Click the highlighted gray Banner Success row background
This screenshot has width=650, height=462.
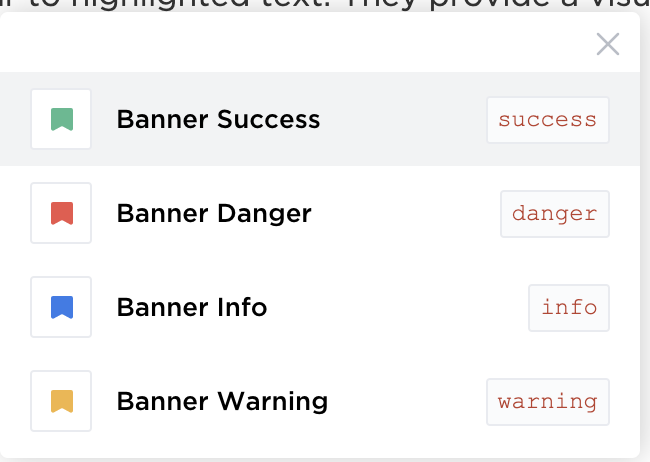pos(320,119)
